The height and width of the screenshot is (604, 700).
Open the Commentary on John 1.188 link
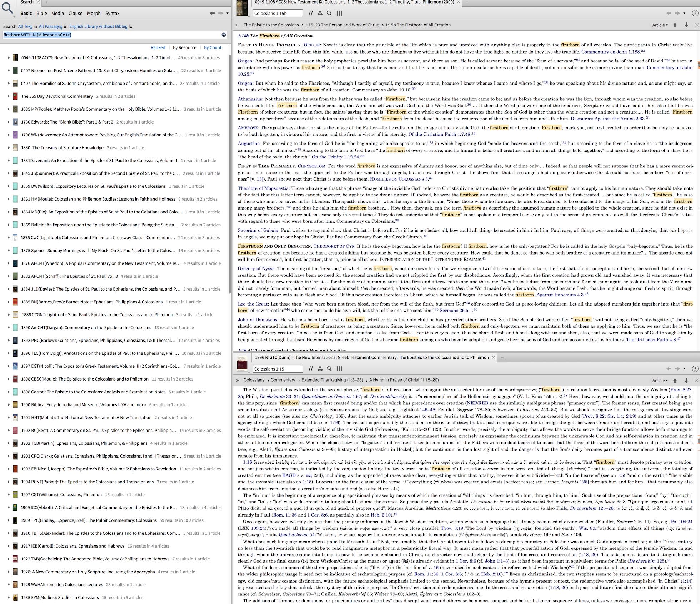(x=611, y=51)
